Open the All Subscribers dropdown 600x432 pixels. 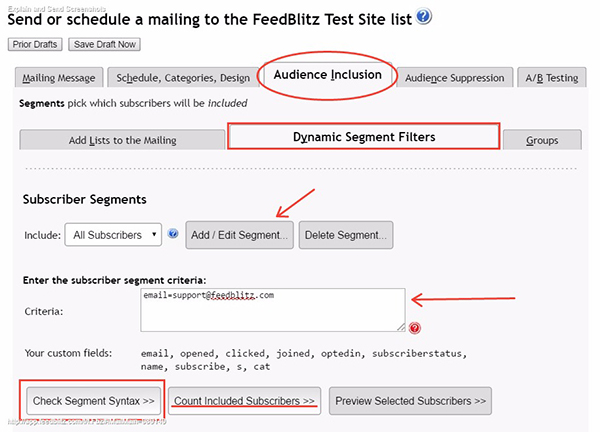click(113, 235)
